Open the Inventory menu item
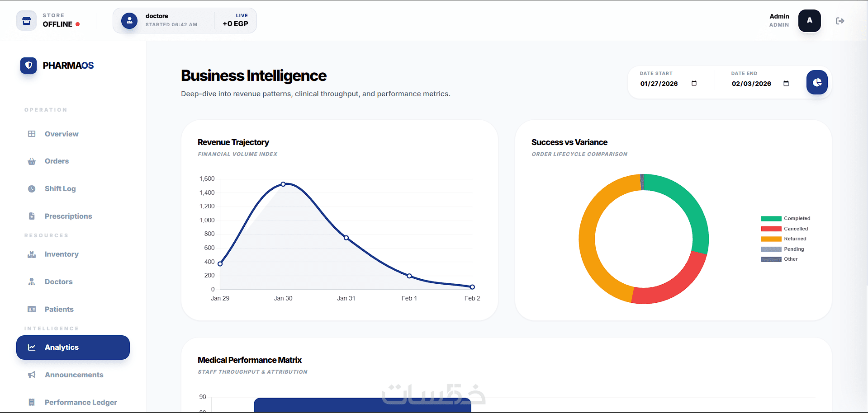Screen dimensions: 868x413 tap(62, 254)
